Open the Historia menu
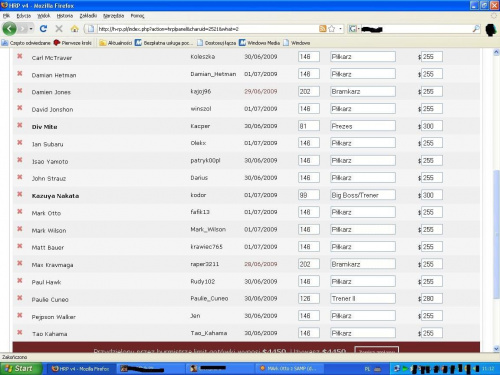500x375 pixels. click(64, 16)
